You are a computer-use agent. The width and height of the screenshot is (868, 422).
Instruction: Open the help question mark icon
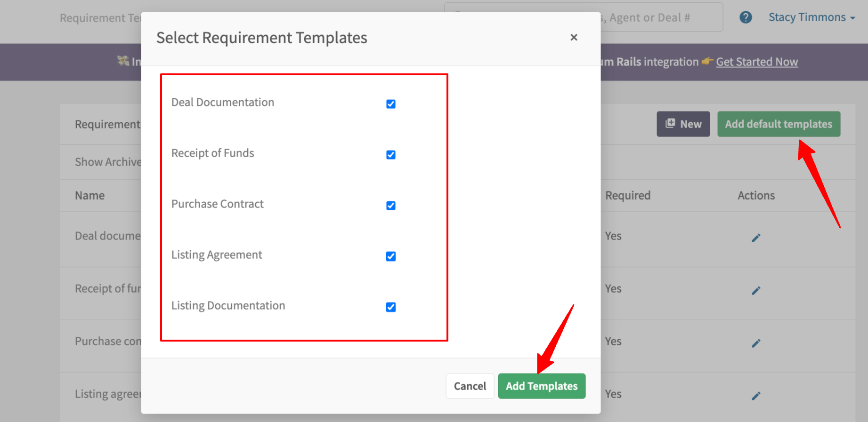click(x=746, y=17)
